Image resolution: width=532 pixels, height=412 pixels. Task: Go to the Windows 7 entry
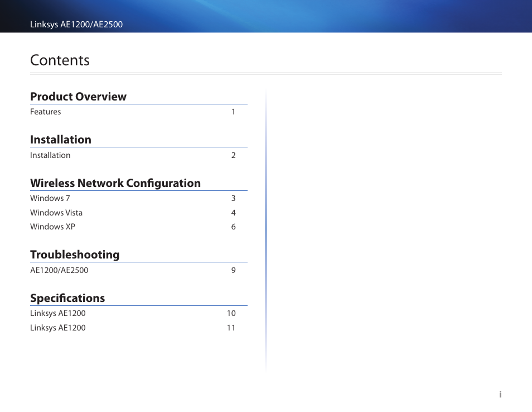coord(50,198)
